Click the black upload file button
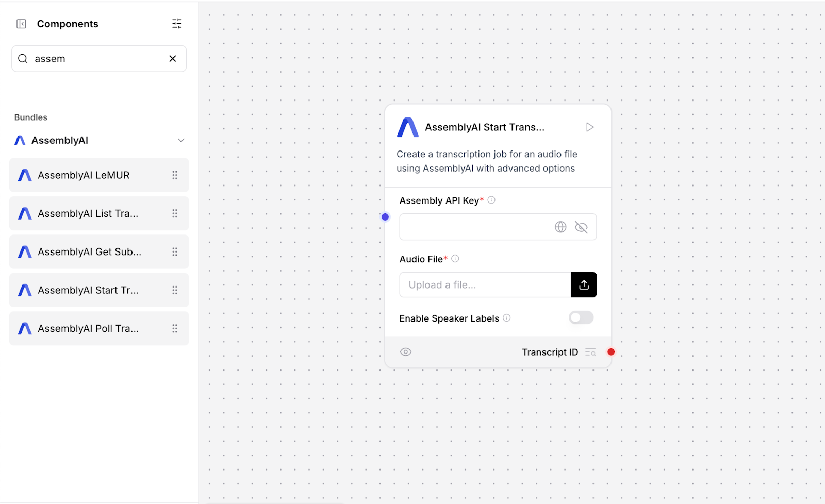Image resolution: width=825 pixels, height=504 pixels. click(x=584, y=285)
